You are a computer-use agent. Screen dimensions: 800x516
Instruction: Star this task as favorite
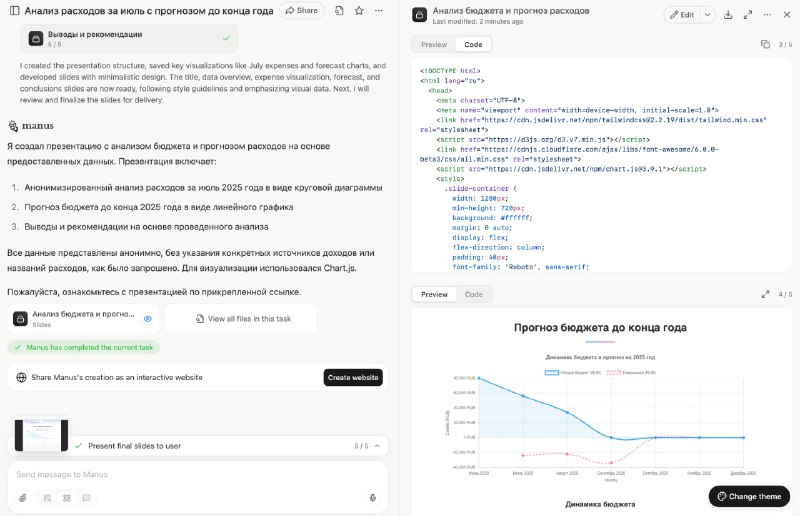point(359,11)
